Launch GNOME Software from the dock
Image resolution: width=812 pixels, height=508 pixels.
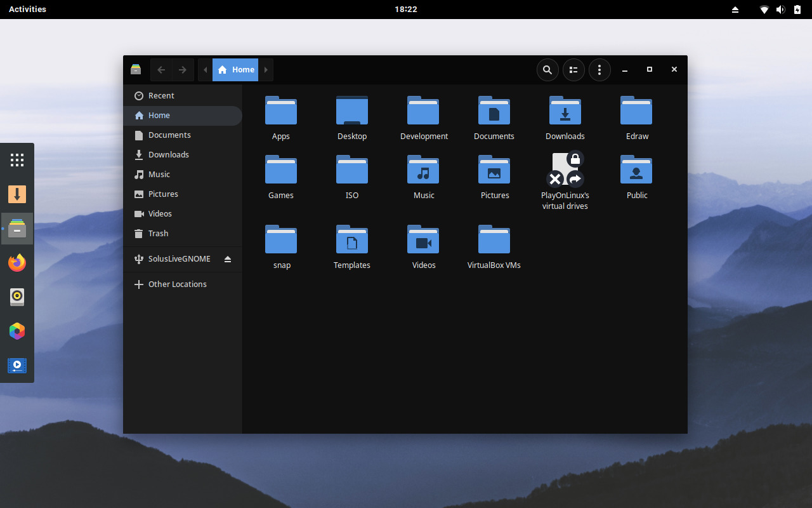tap(16, 331)
